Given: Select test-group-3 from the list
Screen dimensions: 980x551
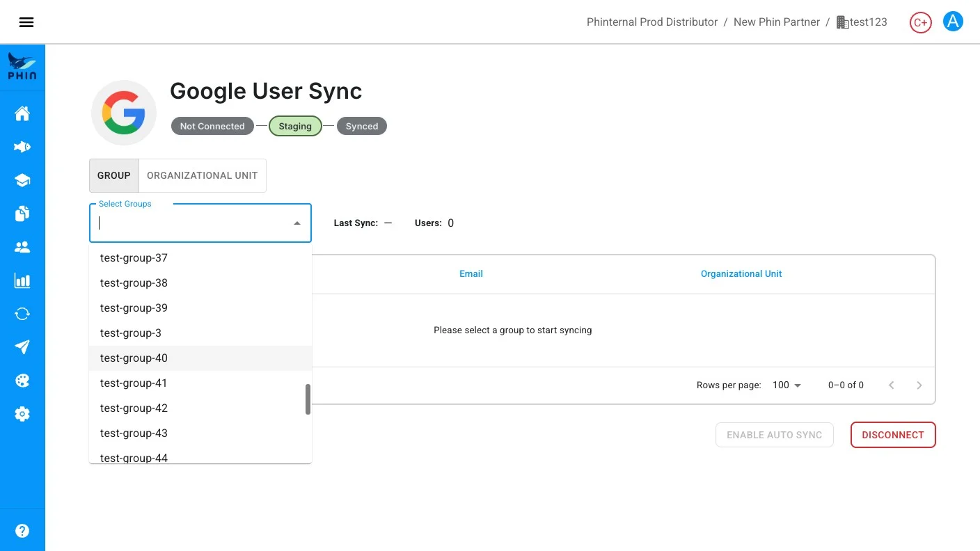Looking at the screenshot, I should click(200, 333).
